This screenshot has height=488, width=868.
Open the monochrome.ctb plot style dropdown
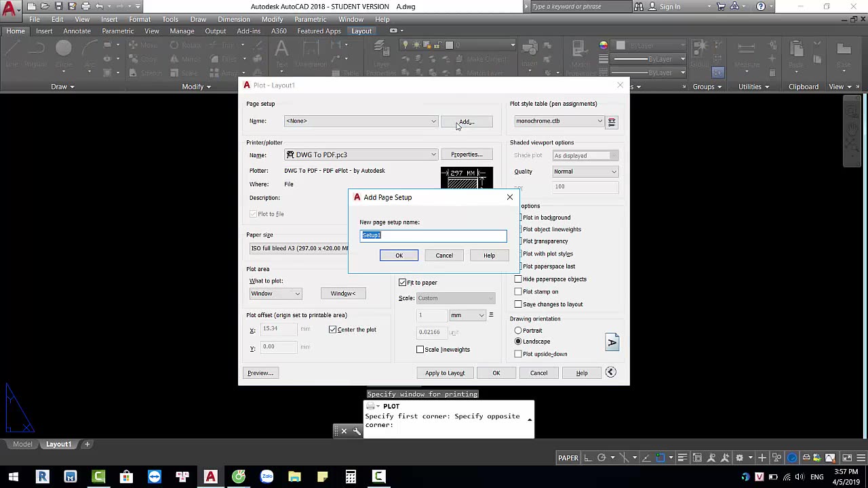558,121
